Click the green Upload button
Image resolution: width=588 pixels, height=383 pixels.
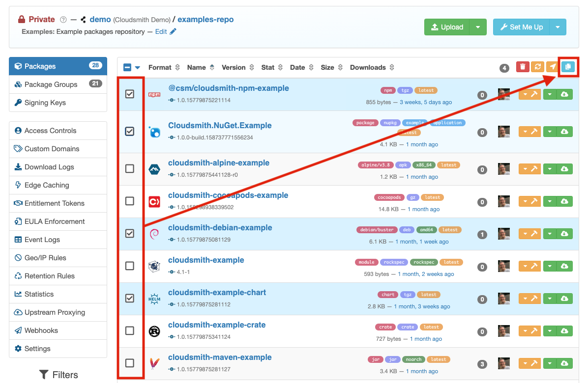pyautogui.click(x=447, y=27)
